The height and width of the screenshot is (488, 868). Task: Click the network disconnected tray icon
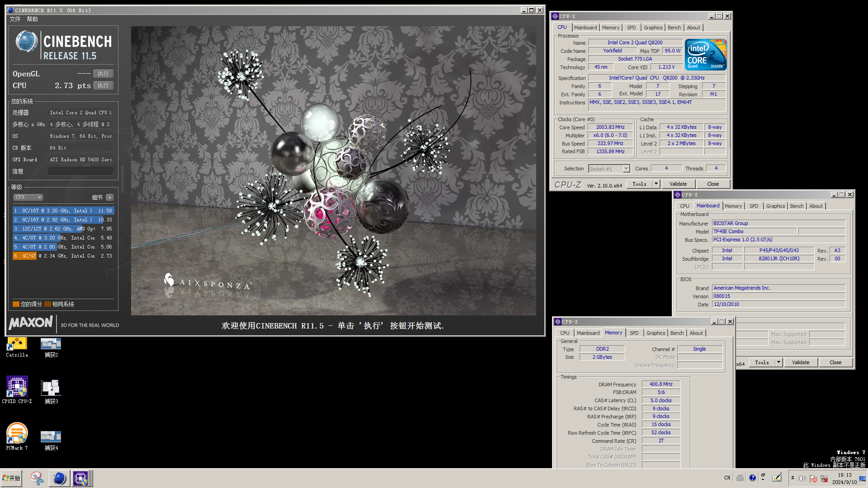824,478
